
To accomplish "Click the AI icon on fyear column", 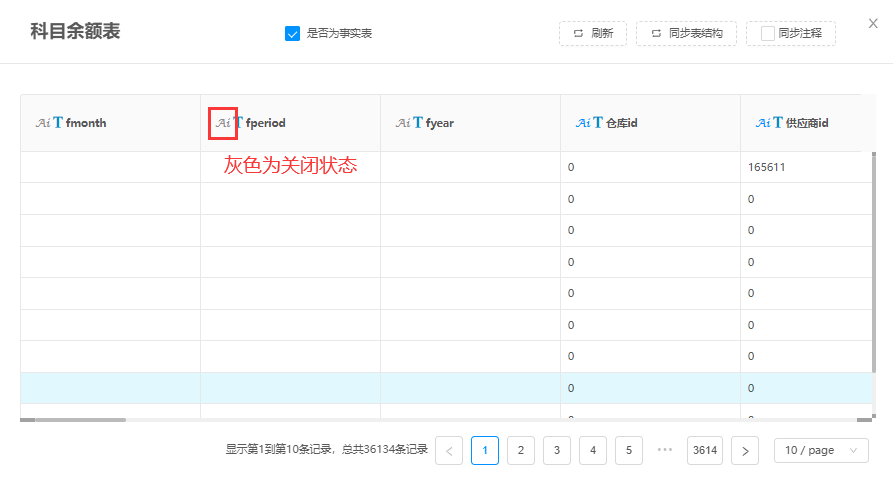I will [403, 123].
